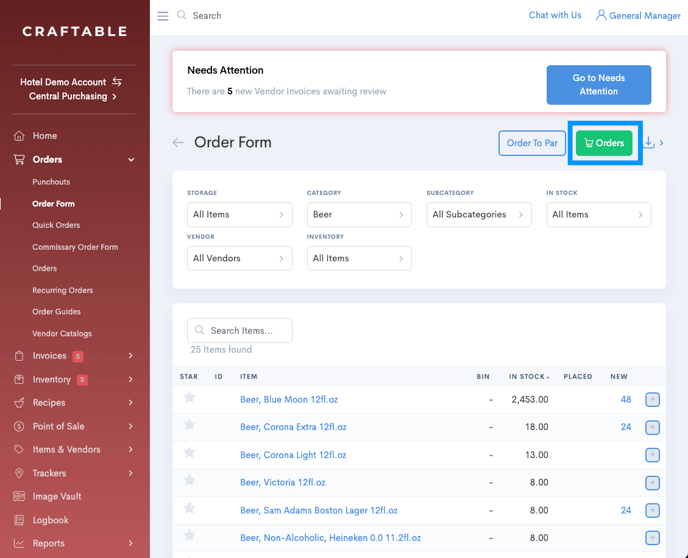Screen dimensions: 688x558
Task: Open Chat with Us link
Action: click(x=555, y=15)
